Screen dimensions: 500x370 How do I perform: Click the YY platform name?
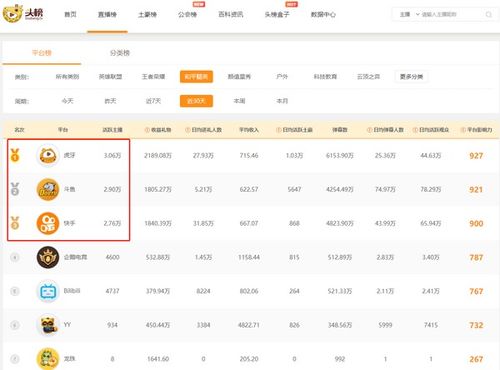[67, 325]
